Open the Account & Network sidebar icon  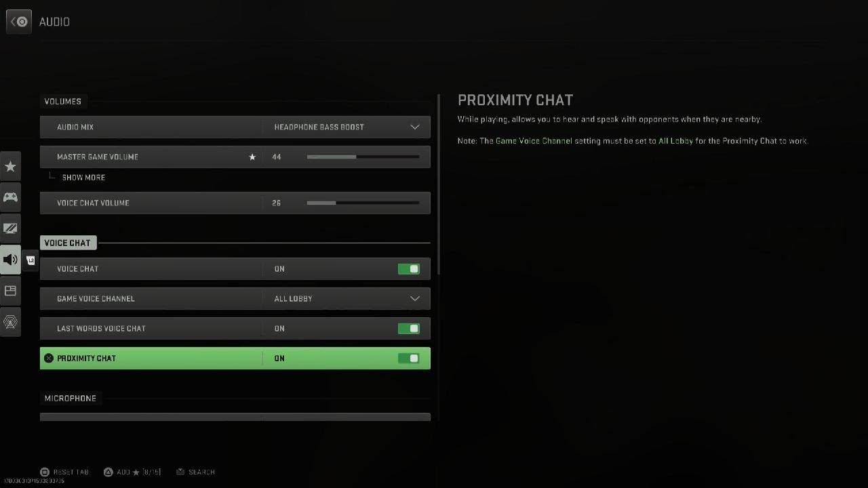click(10, 322)
